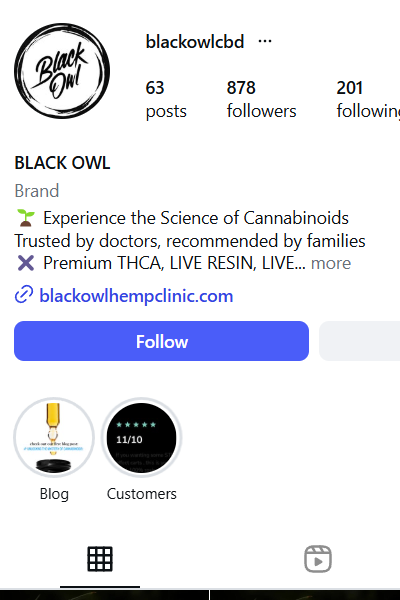
Task: Click the link chain icon
Action: click(24, 295)
